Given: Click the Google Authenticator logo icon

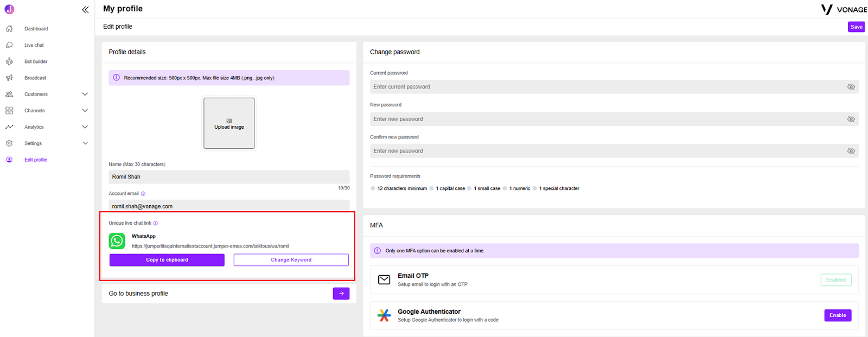Looking at the screenshot, I should (384, 315).
